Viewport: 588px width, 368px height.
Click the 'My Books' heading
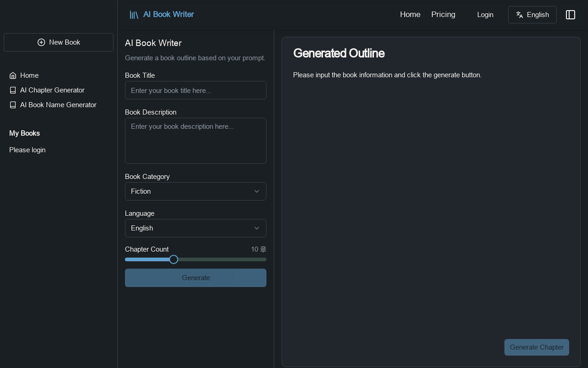coord(24,133)
